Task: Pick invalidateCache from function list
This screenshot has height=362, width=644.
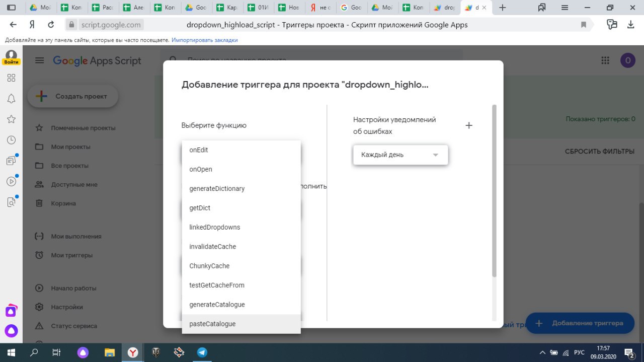Action: click(241, 247)
